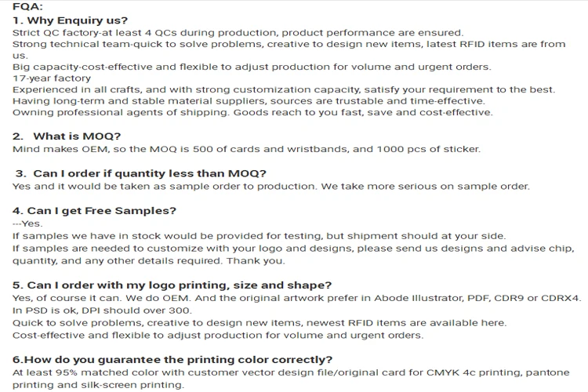This screenshot has width=588, height=392.
Task: Click the "2. What is MOQ?" heading
Action: click(68, 136)
